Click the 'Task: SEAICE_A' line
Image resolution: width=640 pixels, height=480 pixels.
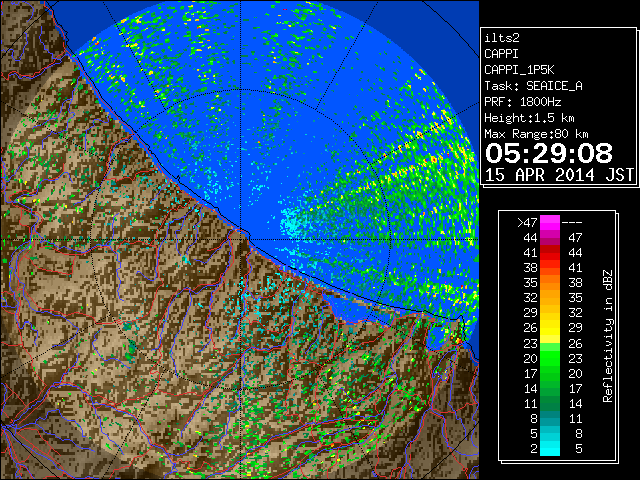click(533, 86)
